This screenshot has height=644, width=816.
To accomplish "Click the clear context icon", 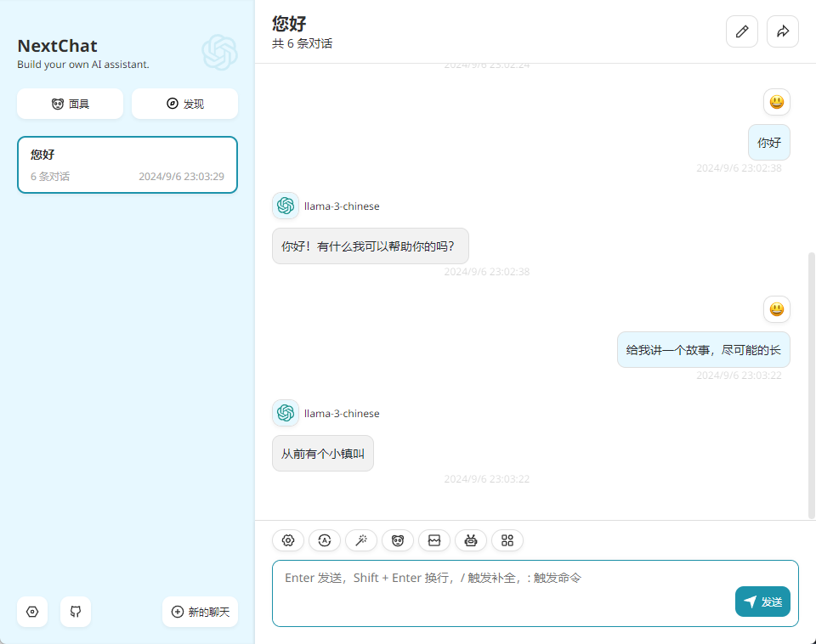I will coord(434,540).
